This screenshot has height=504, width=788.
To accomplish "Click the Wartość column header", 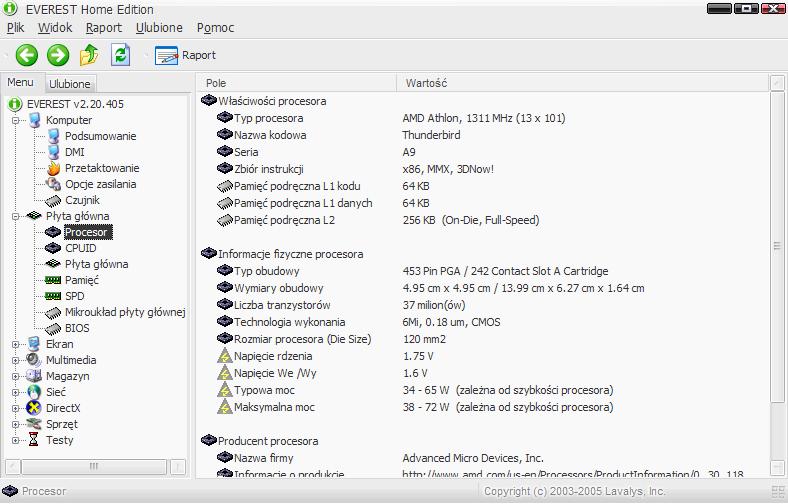I will 426,82.
